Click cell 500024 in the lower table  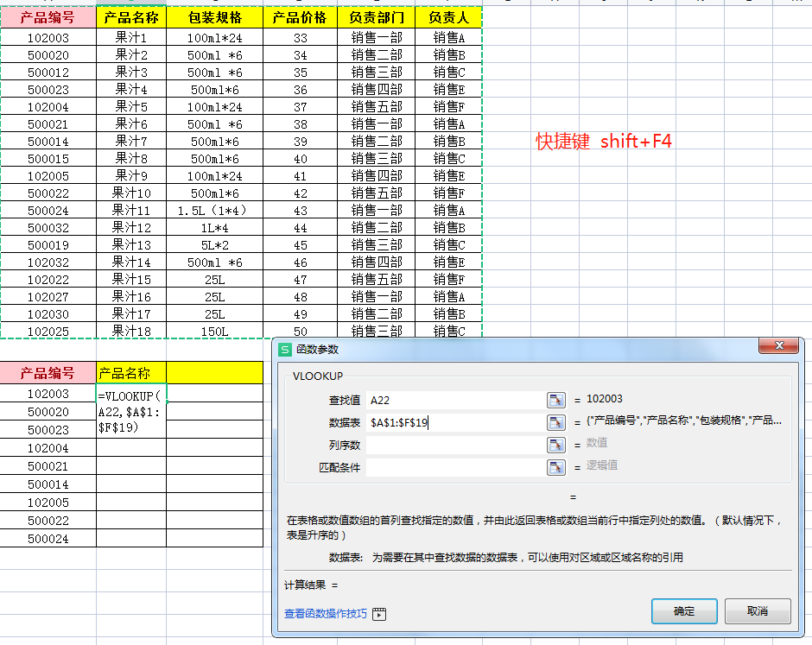point(48,538)
